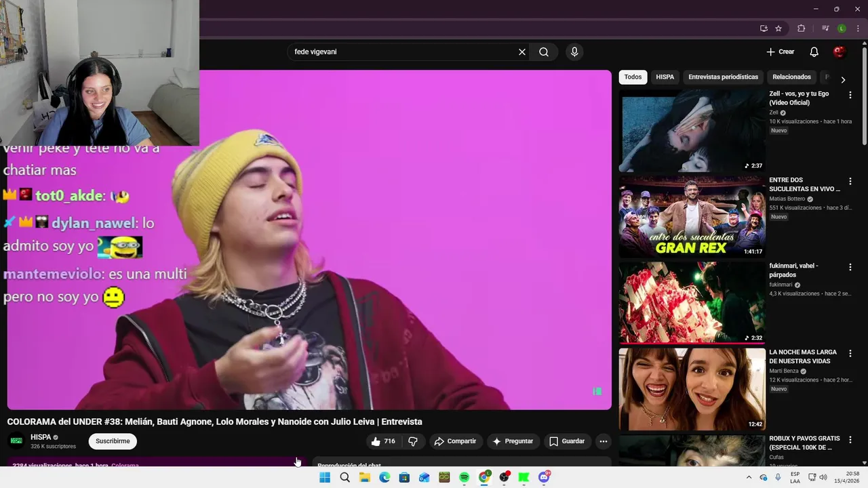Open File Explorer from taskbar
Image resolution: width=868 pixels, height=488 pixels.
[x=364, y=477]
